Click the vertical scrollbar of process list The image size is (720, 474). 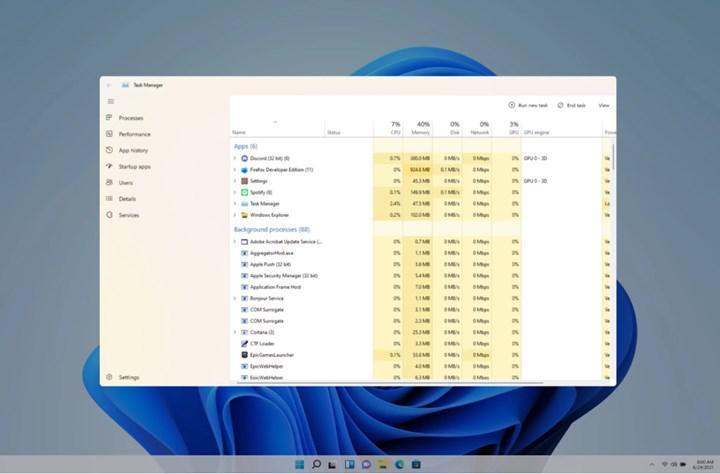point(613,157)
